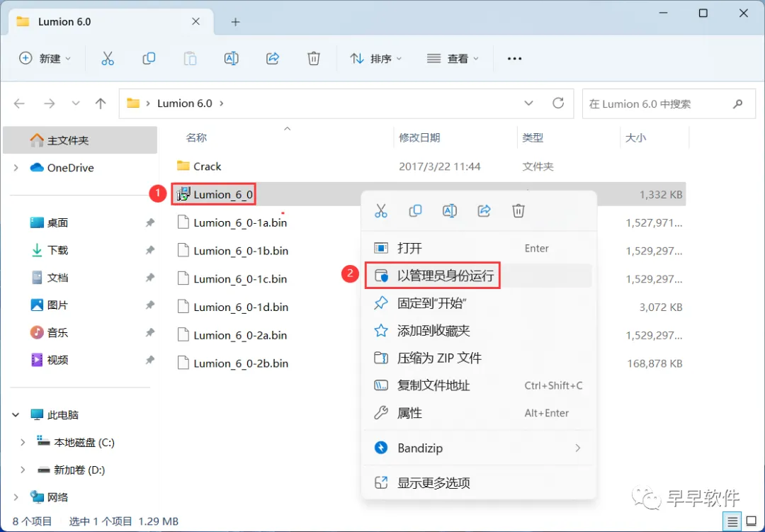Select the Lumion 6.0 window tab

pos(110,22)
